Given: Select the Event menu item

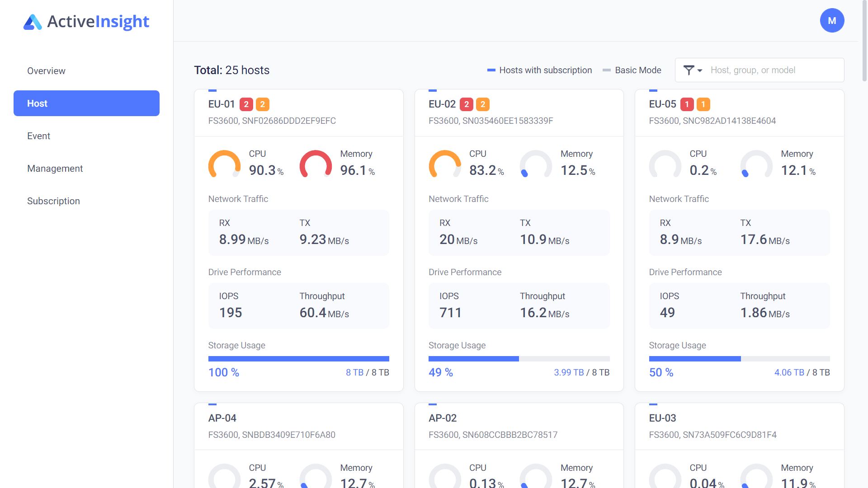Looking at the screenshot, I should click(38, 135).
